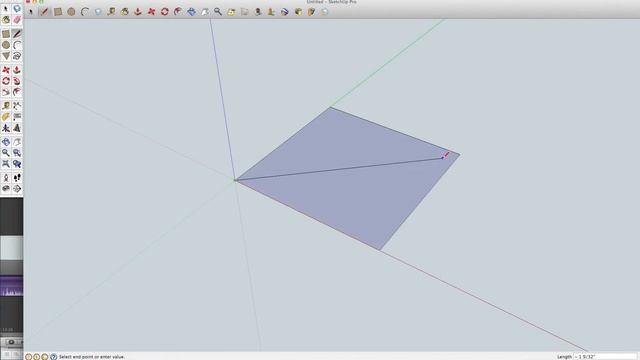640x360 pixels.
Task: Choose the Rotate tool in left palette
Action: [x=6, y=81]
